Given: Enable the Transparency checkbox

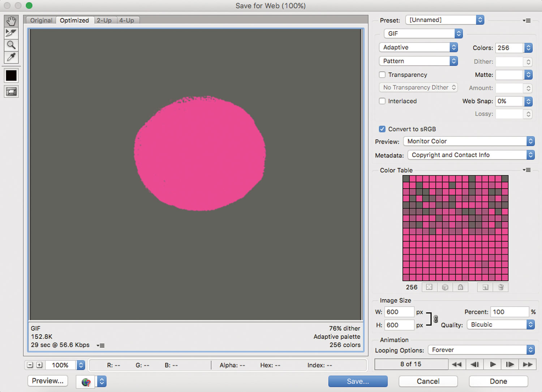Looking at the screenshot, I should [x=382, y=75].
